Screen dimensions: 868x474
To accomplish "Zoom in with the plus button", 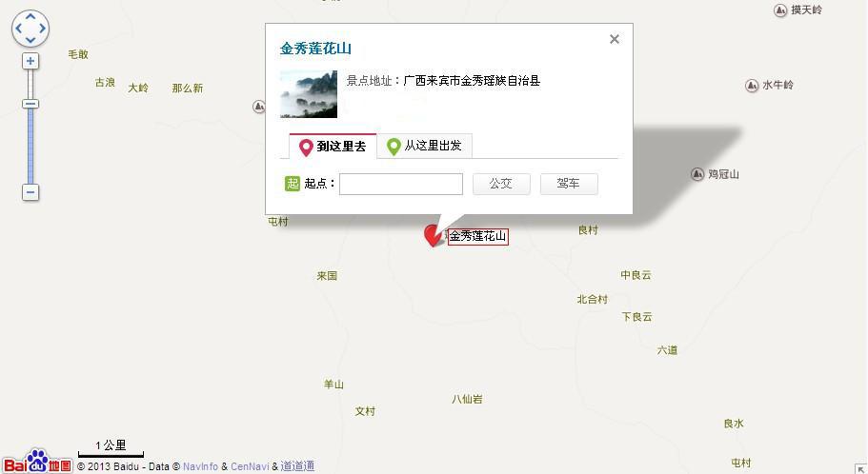I will pos(30,61).
